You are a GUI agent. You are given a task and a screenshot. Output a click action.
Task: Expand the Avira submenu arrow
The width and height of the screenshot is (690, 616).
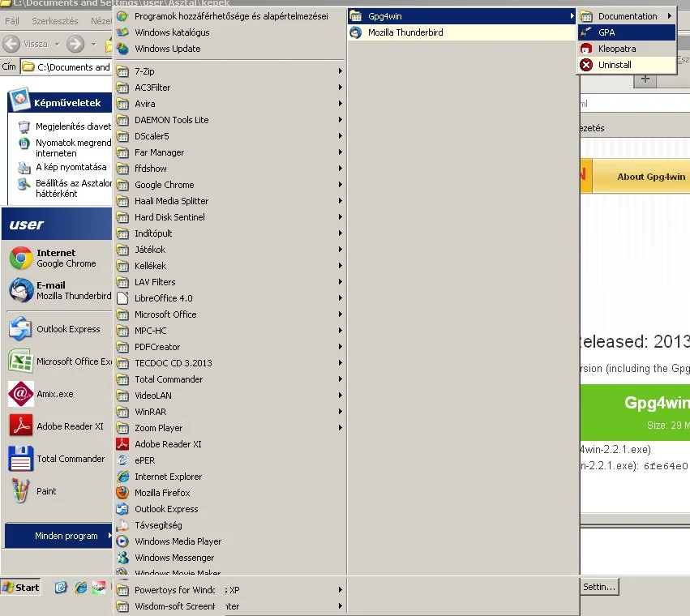(x=341, y=104)
